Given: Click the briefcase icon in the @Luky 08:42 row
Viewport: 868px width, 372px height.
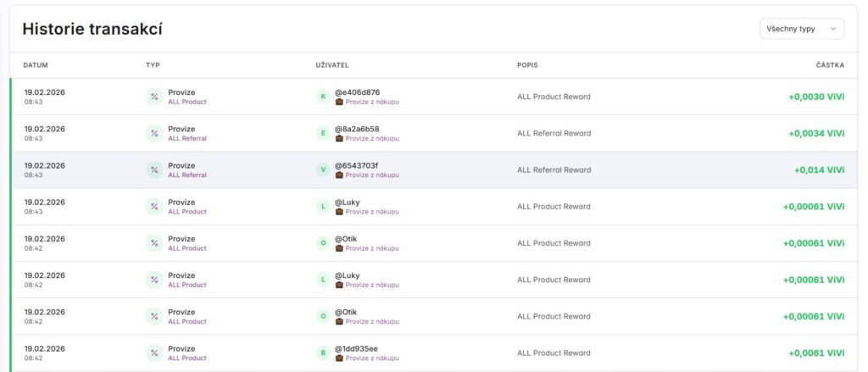Looking at the screenshot, I should 339,285.
